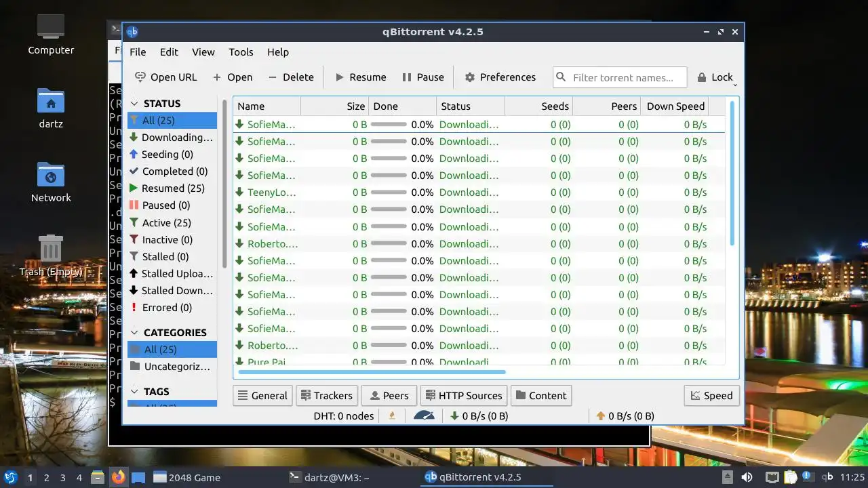The width and height of the screenshot is (868, 488).
Task: Select the Pure Pai... torrent row
Action: (x=479, y=362)
